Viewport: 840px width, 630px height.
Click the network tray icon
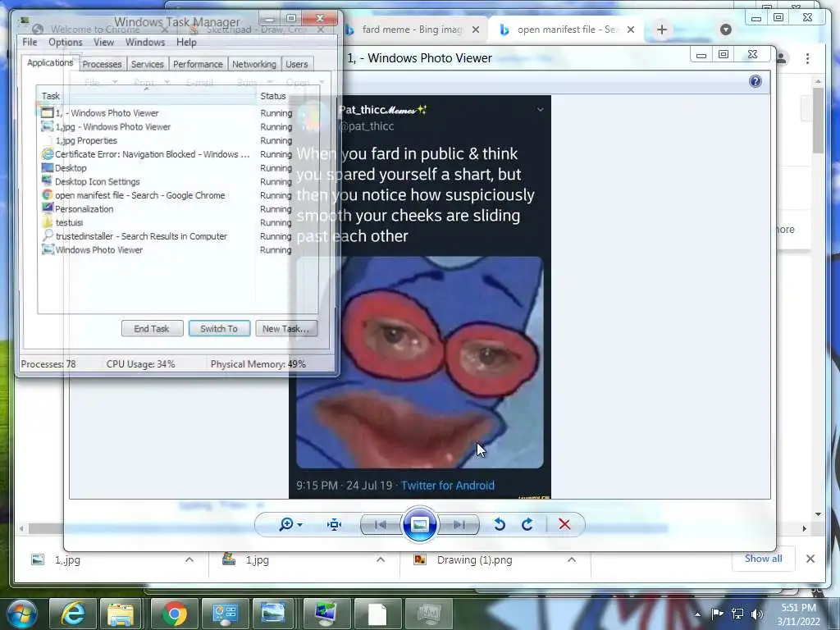click(737, 614)
